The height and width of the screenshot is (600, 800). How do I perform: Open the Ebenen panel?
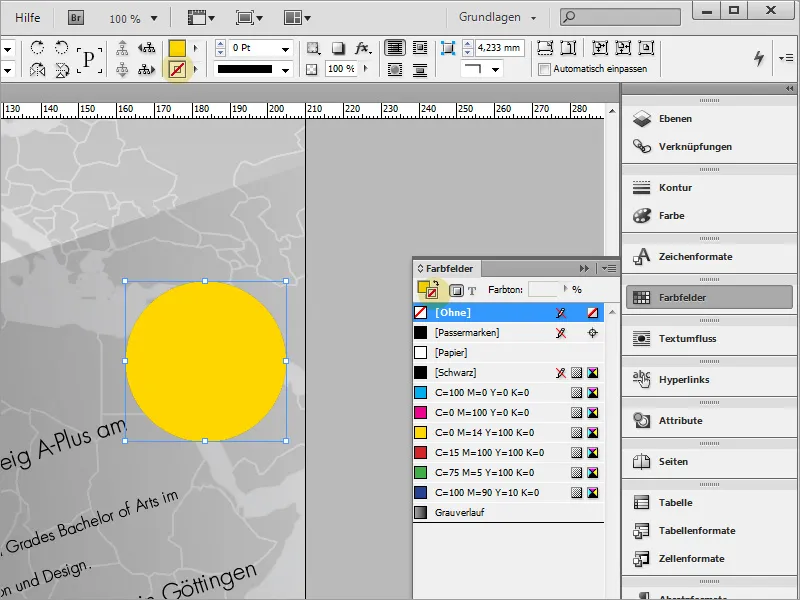tap(709, 118)
